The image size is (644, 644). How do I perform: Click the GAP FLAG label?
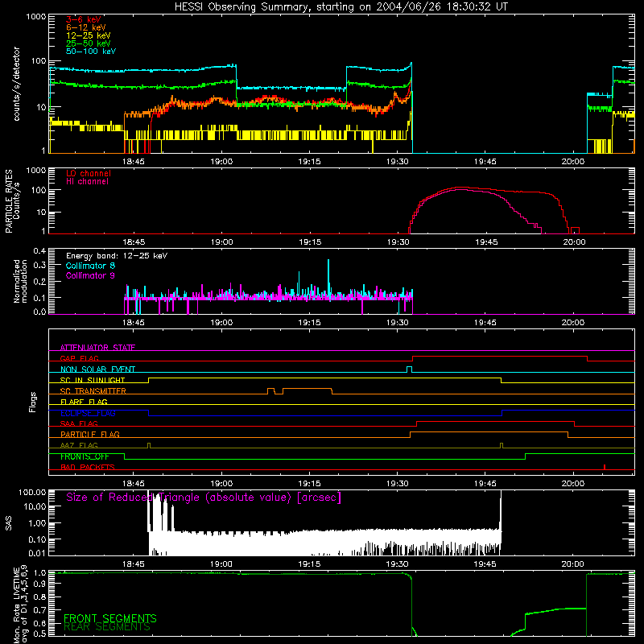pyautogui.click(x=79, y=358)
